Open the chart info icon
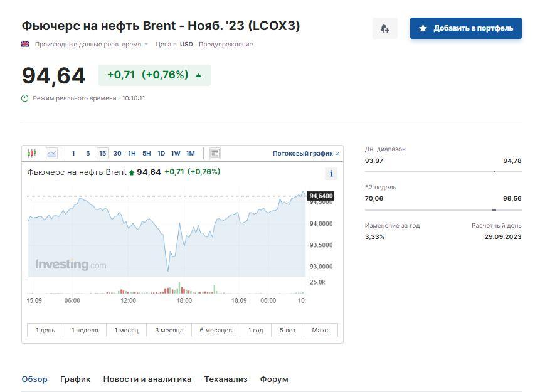 [331, 174]
